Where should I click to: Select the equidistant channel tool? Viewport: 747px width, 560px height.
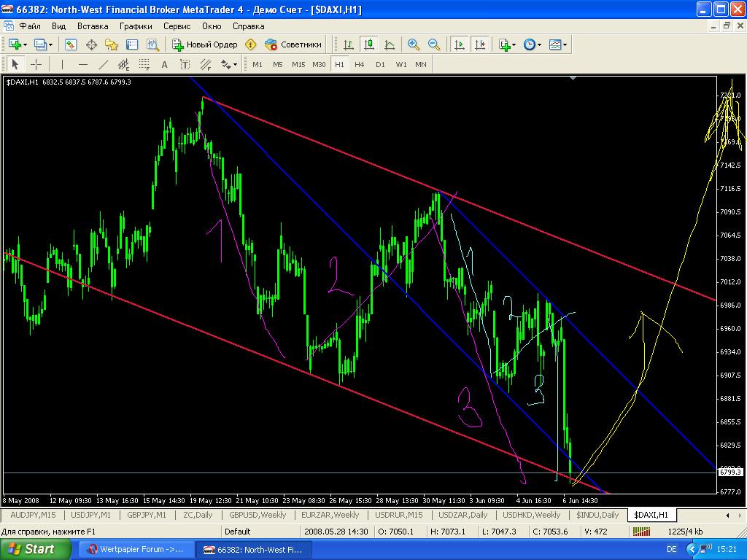(123, 64)
